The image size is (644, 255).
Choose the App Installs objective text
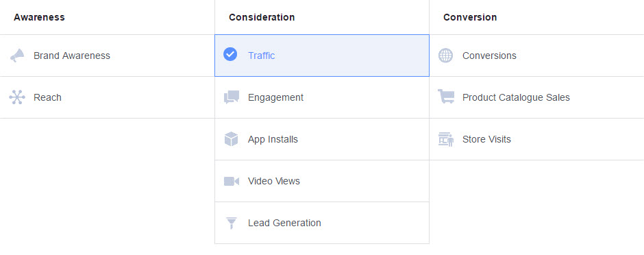(273, 139)
